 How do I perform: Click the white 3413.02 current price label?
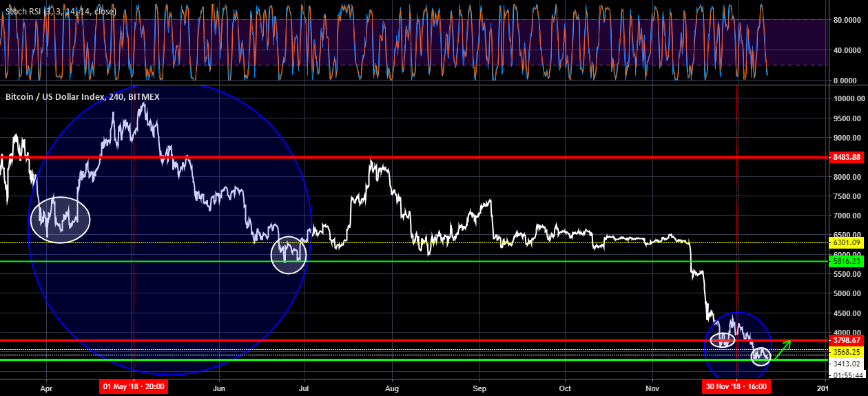point(846,364)
